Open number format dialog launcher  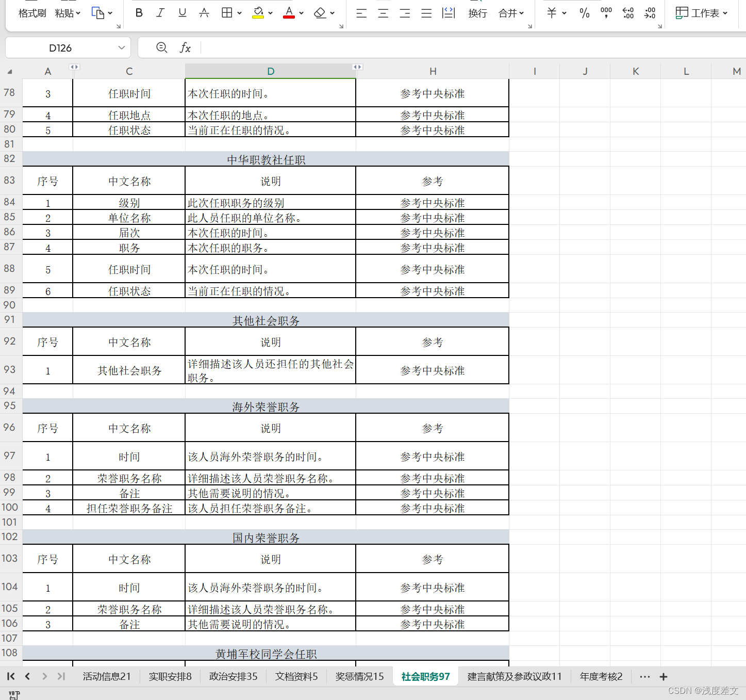pos(660,26)
